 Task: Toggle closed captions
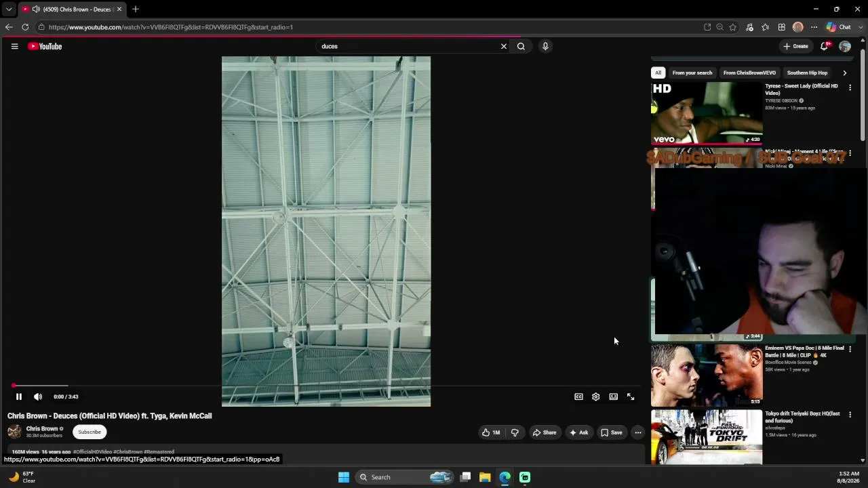(x=578, y=396)
